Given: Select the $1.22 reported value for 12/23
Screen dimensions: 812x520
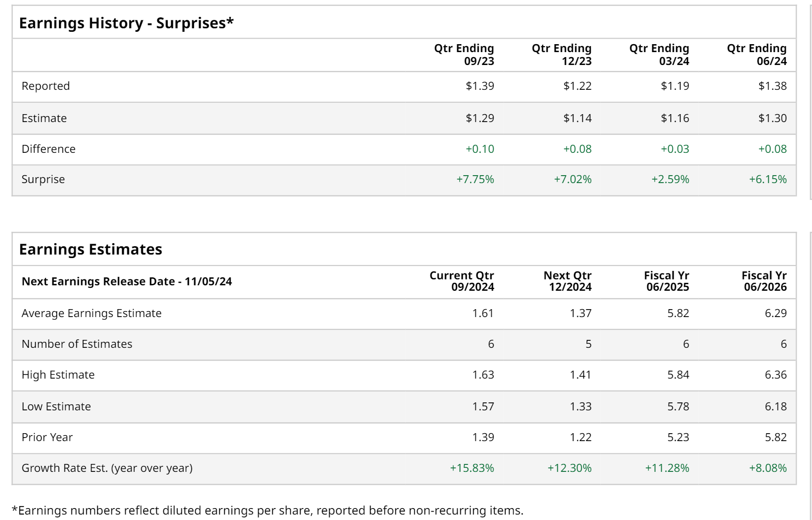Looking at the screenshot, I should coord(577,86).
